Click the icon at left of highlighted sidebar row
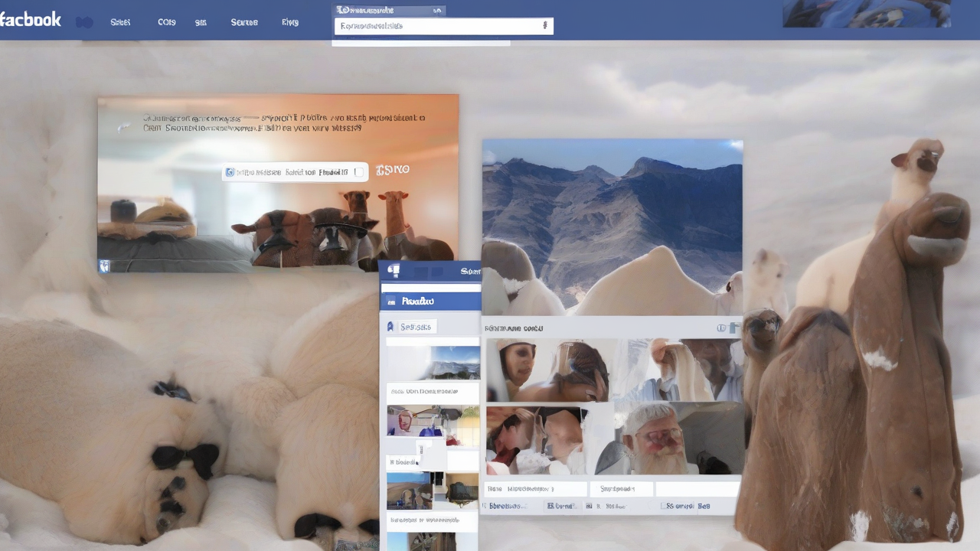Screen dimensions: 980x551 tap(391, 302)
